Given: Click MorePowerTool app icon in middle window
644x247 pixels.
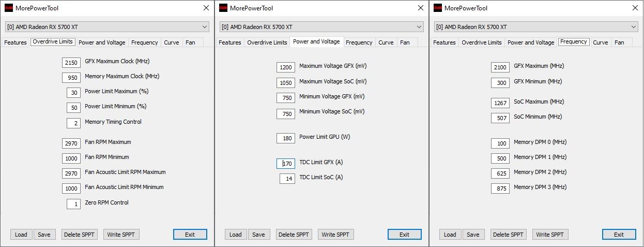Looking at the screenshot, I should tap(223, 8).
